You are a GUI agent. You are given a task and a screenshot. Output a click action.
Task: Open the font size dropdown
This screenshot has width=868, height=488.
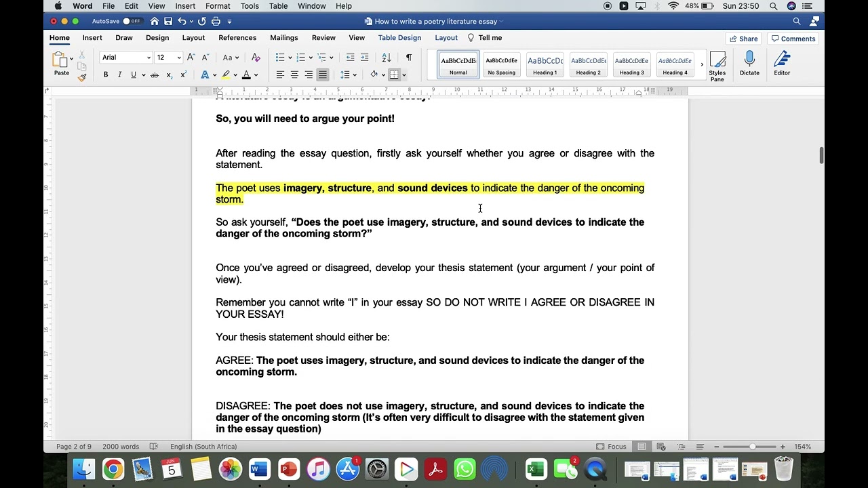pyautogui.click(x=178, y=58)
